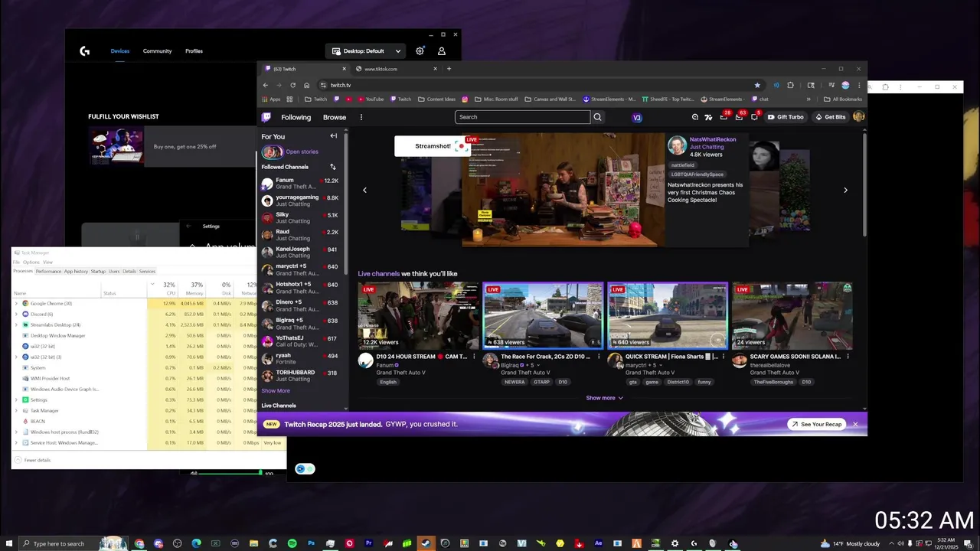Expand Show more under live channels

(x=604, y=398)
